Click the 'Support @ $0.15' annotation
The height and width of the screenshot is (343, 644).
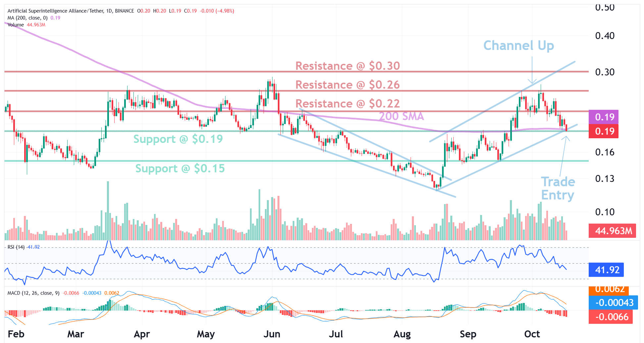click(x=180, y=168)
